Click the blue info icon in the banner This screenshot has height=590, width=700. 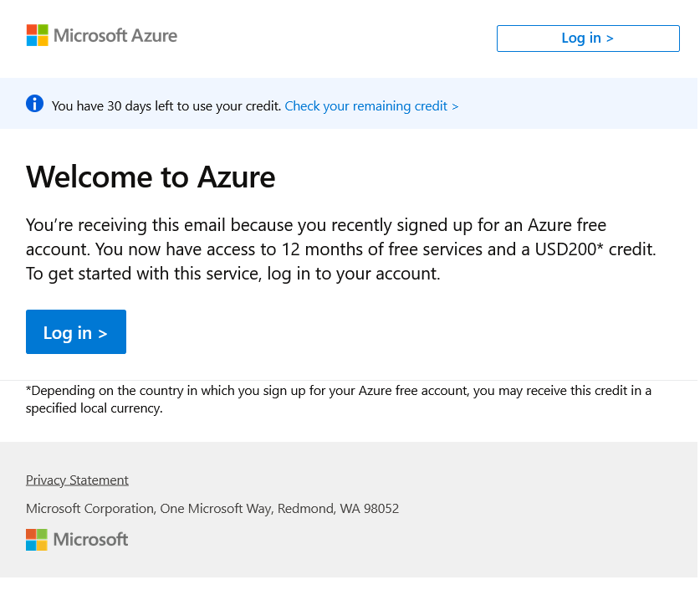[34, 104]
